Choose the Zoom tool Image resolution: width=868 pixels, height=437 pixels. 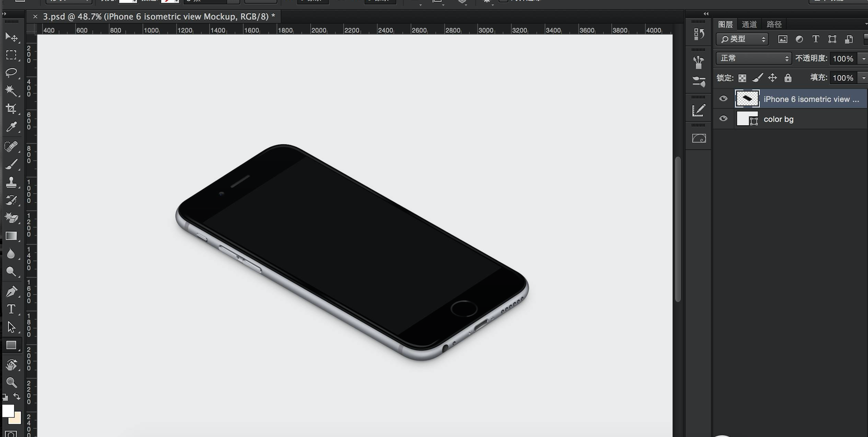click(11, 382)
